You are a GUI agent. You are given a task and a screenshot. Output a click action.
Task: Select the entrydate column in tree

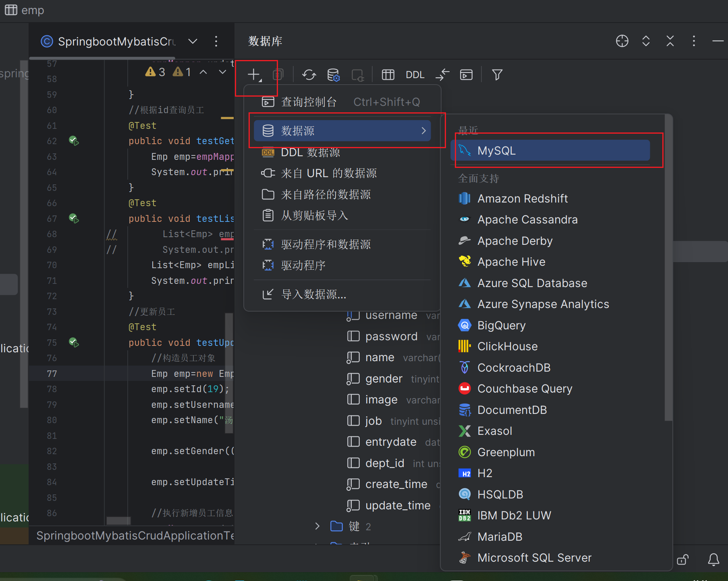pos(391,442)
